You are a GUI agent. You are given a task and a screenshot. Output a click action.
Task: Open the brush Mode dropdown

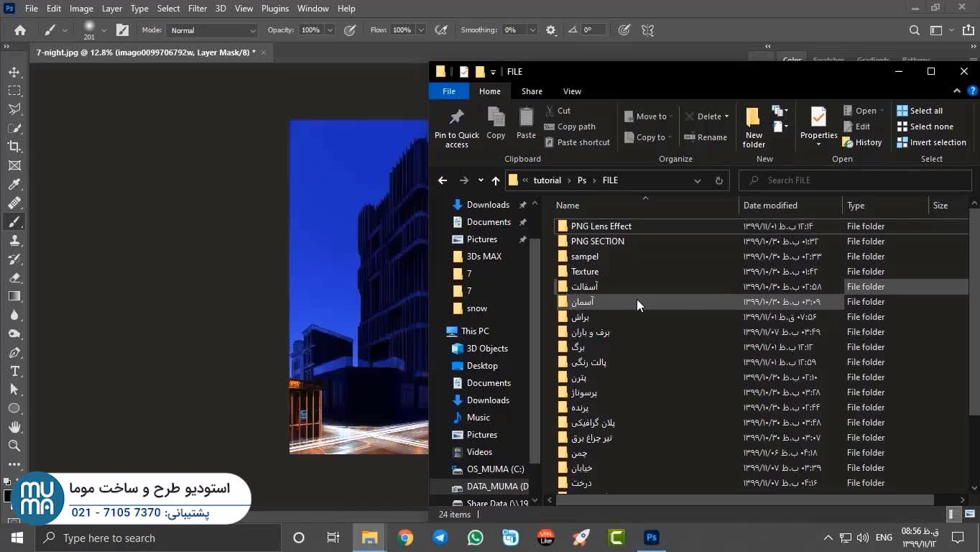point(212,30)
